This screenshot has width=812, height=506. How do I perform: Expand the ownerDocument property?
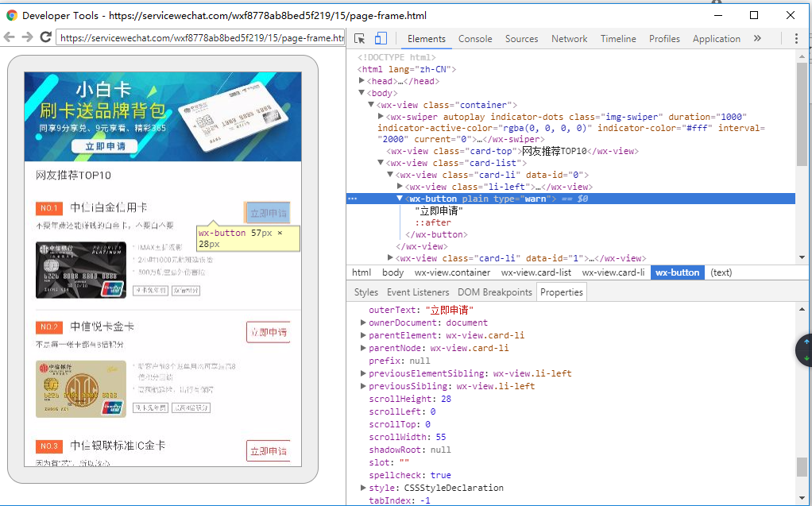364,323
